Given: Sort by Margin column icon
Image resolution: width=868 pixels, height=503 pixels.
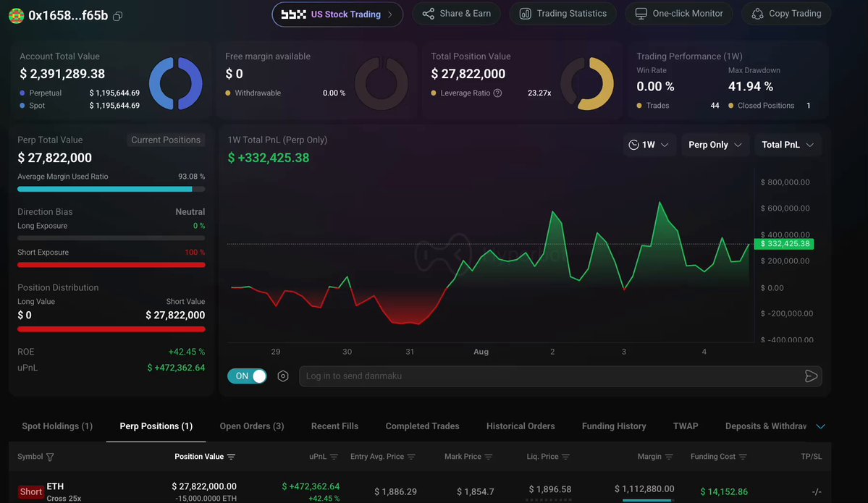Looking at the screenshot, I should (669, 457).
